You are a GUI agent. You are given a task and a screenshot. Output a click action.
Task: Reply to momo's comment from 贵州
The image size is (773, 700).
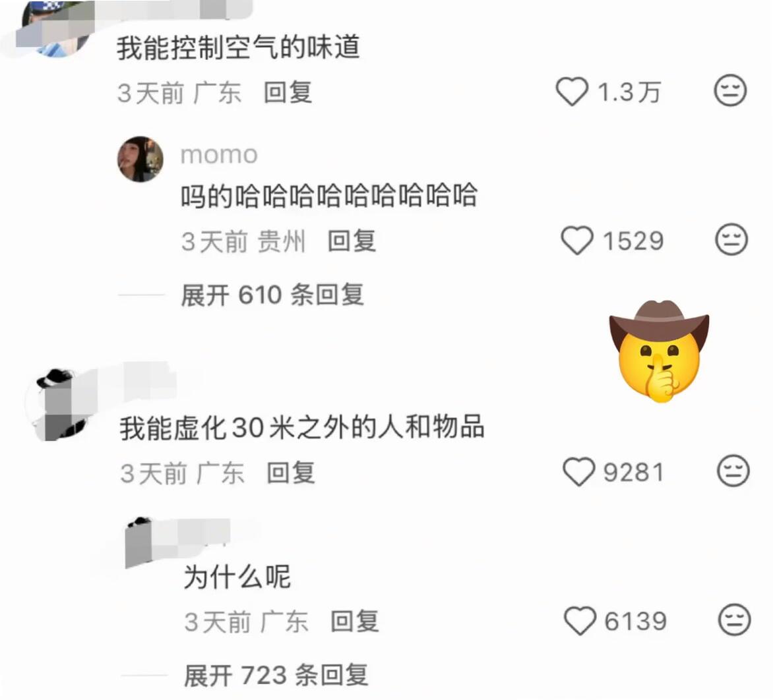[x=352, y=241]
